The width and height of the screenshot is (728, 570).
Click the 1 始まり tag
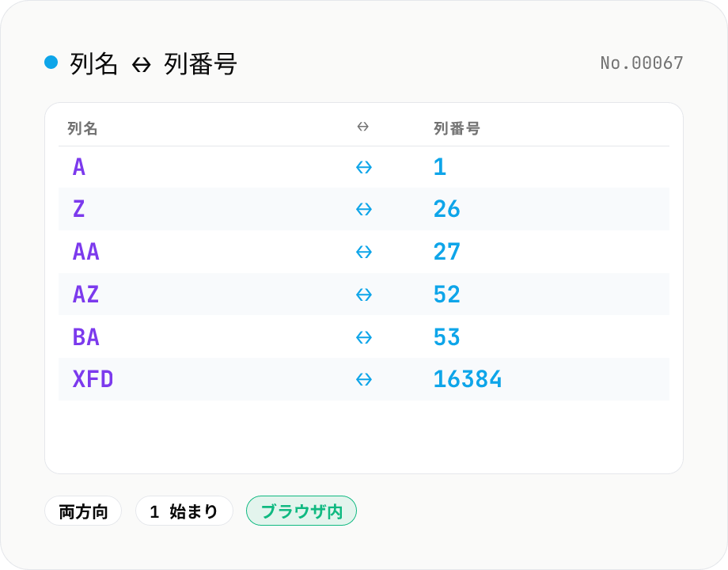point(184,511)
